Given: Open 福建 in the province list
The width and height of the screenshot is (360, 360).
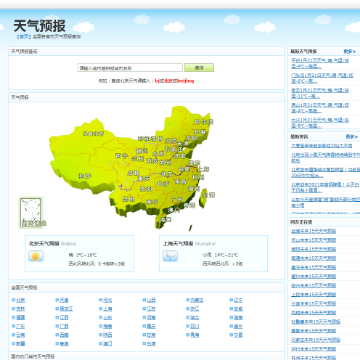Looking at the screenshot, I should pos(20,318).
